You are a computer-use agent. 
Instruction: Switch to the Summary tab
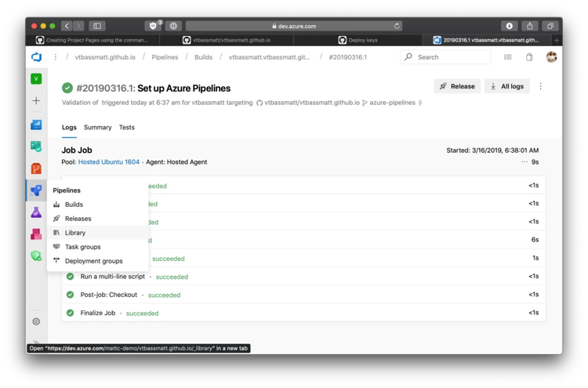tap(97, 128)
